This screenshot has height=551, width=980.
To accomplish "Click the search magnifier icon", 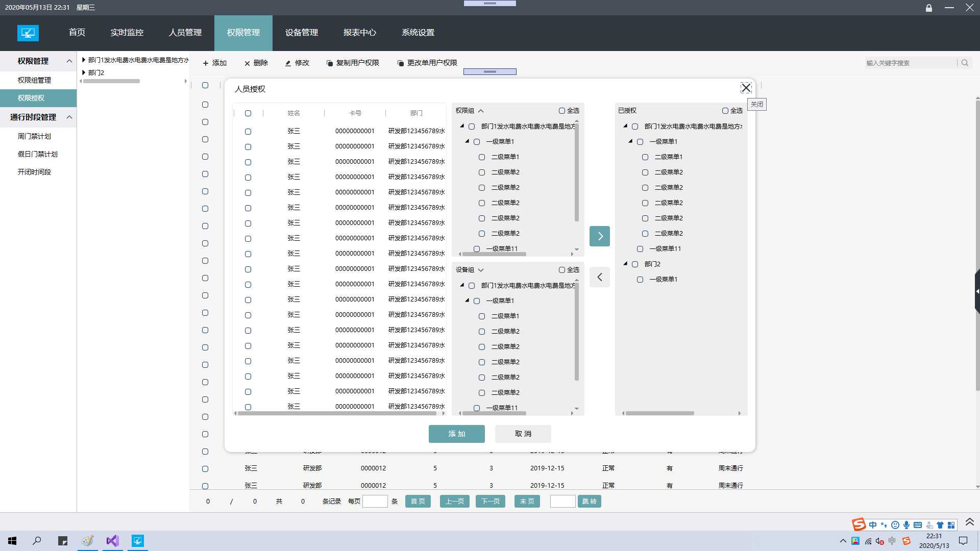I will pos(965,63).
